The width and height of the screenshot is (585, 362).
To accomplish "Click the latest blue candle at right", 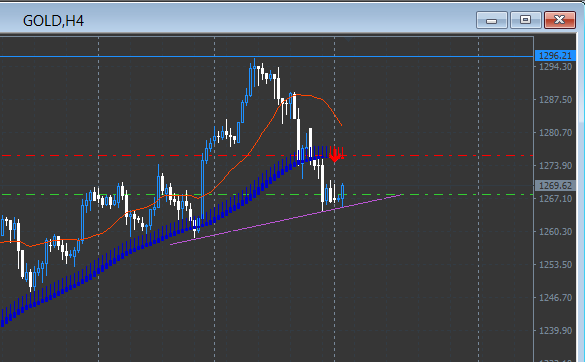I will point(342,195).
